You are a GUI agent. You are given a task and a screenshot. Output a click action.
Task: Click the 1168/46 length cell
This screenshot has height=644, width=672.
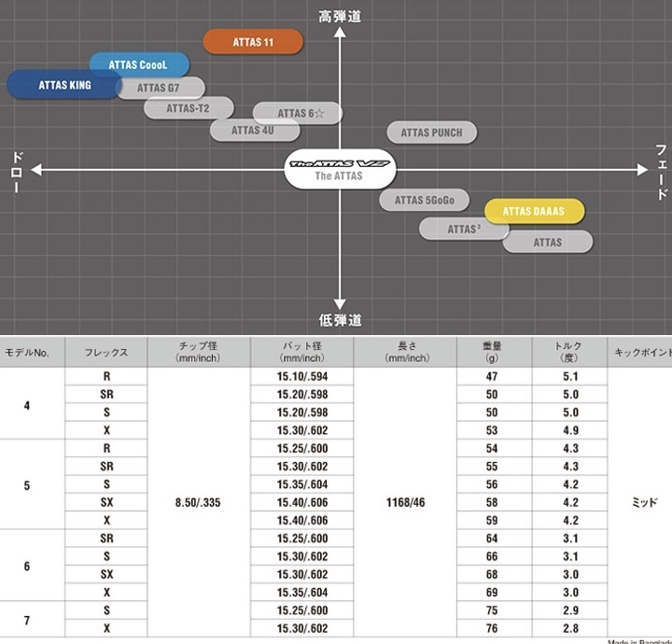[x=405, y=502]
